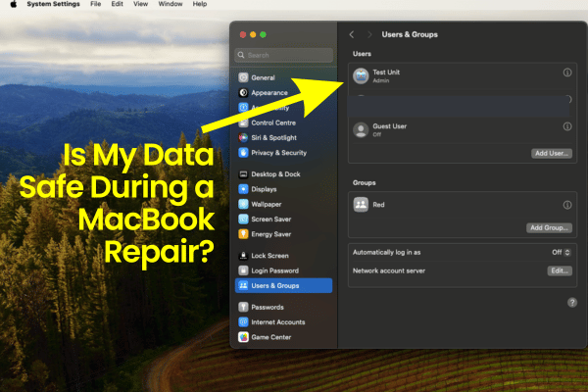588x392 pixels.
Task: Select Wallpaper label in sidebar
Action: pyautogui.click(x=267, y=204)
